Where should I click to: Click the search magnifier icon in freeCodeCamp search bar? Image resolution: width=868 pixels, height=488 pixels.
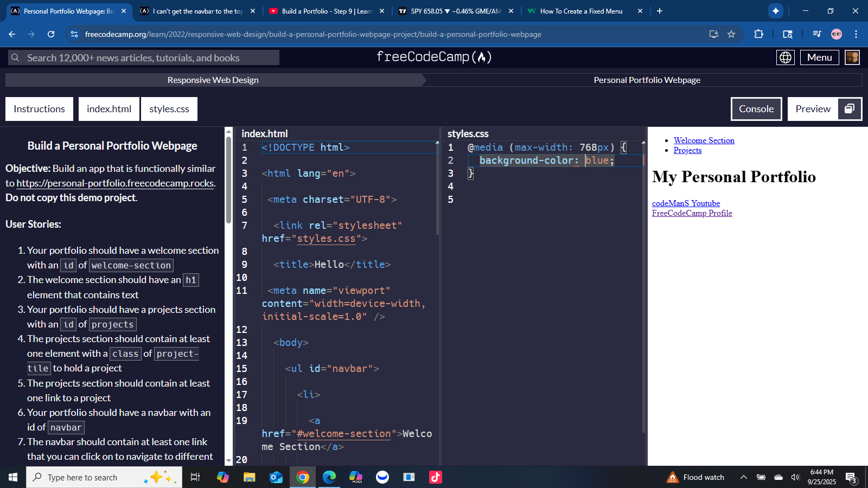[x=15, y=57]
